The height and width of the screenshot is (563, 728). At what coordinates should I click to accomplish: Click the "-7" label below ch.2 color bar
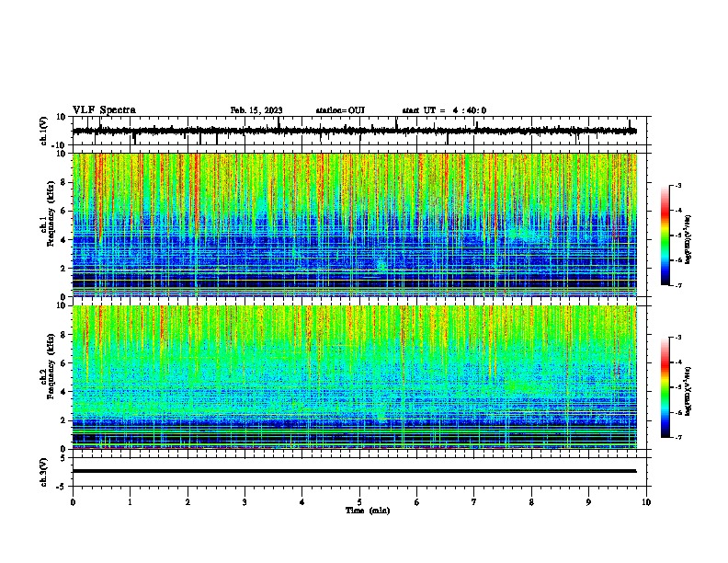[677, 438]
